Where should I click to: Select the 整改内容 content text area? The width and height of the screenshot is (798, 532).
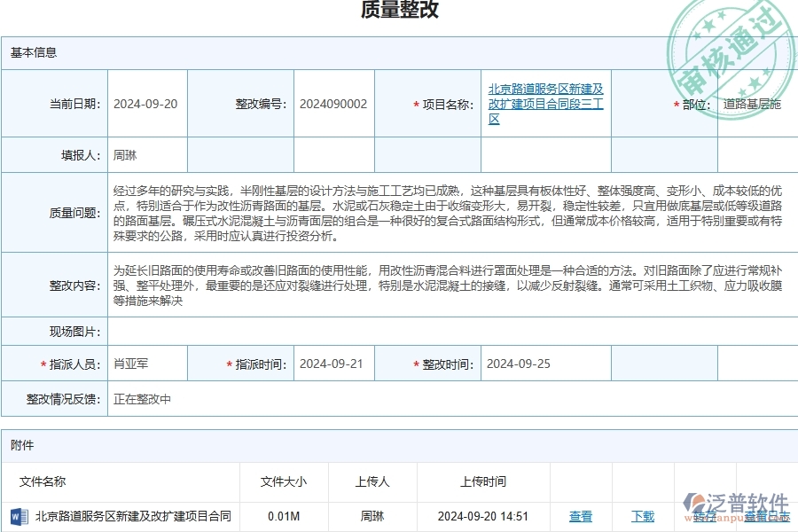(443, 284)
